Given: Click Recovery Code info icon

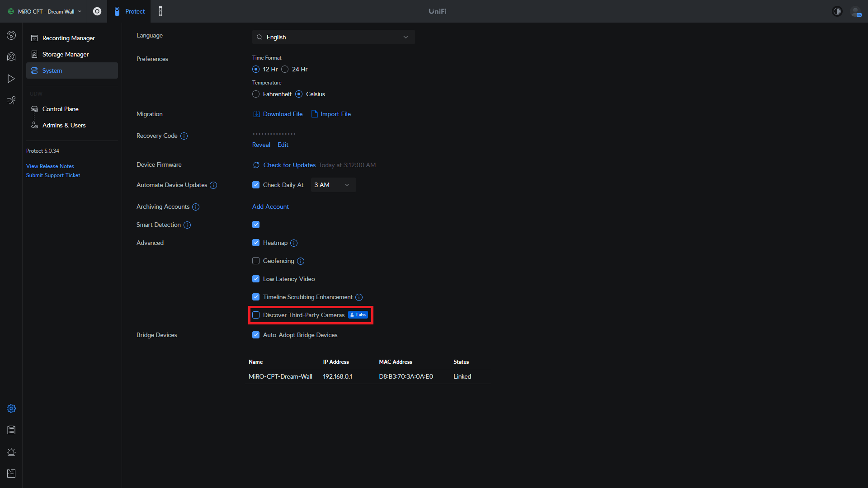Looking at the screenshot, I should click(x=184, y=136).
